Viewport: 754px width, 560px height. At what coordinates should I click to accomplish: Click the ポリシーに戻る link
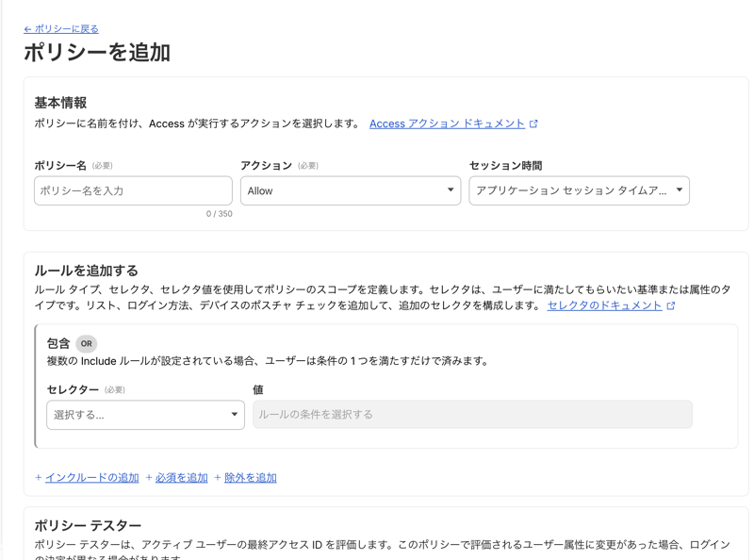click(x=66, y=28)
